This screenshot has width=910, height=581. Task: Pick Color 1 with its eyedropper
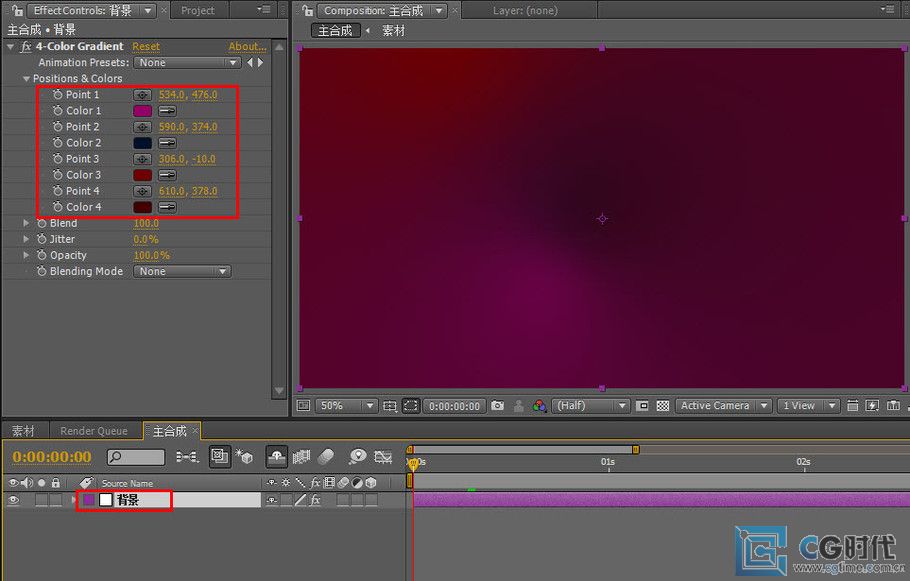(167, 111)
